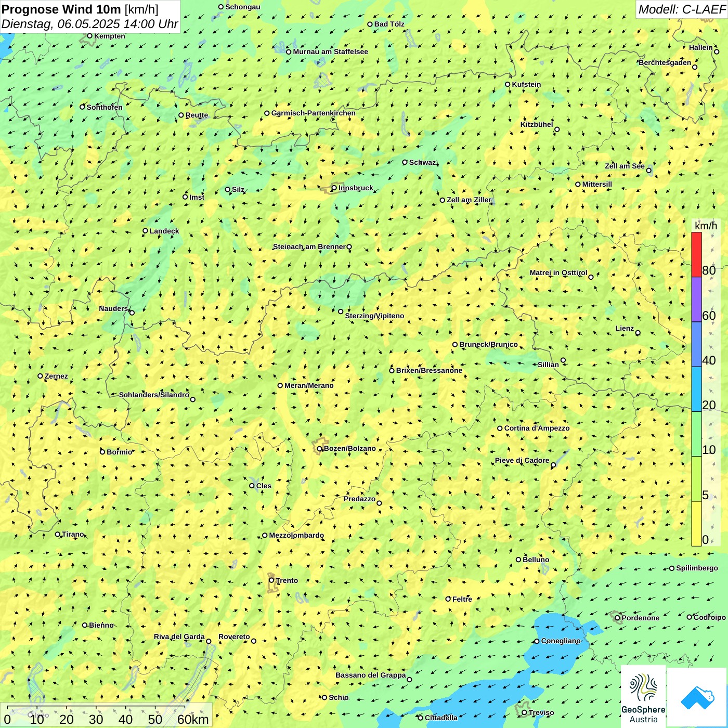
Task: Click the blue cloud-shaped logo in the corner
Action: pos(697,697)
